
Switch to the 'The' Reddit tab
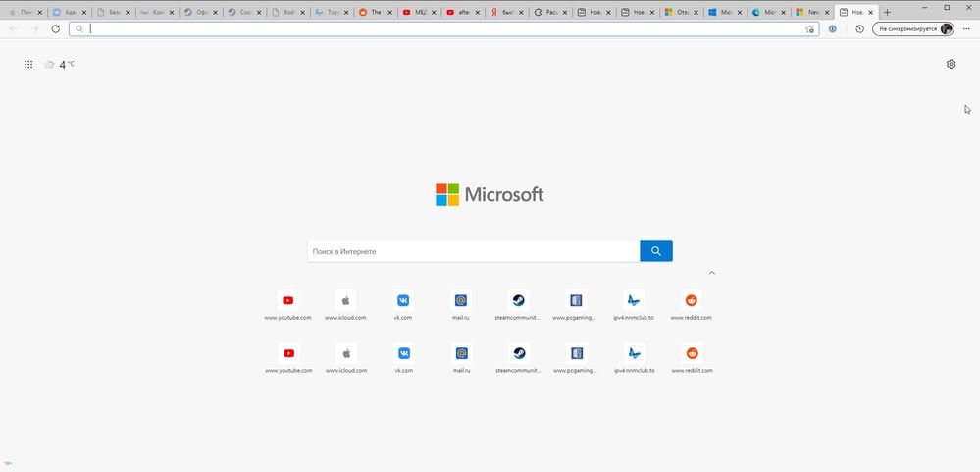pyautogui.click(x=374, y=12)
